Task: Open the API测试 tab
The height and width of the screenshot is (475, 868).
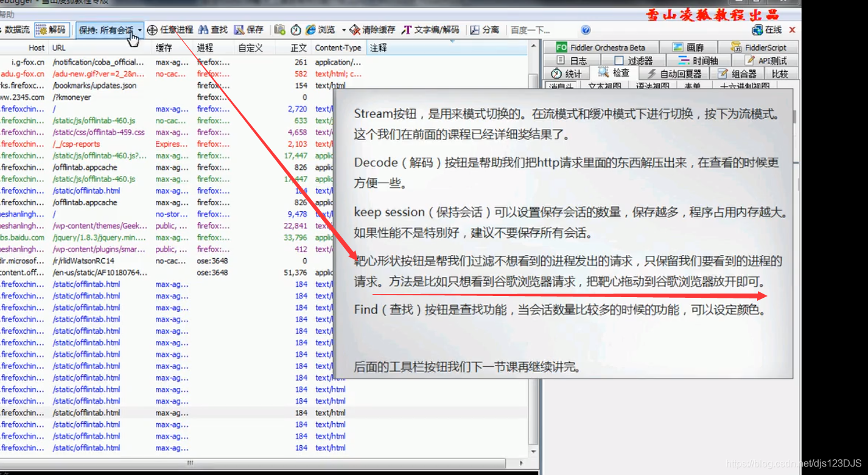Action: [765, 60]
